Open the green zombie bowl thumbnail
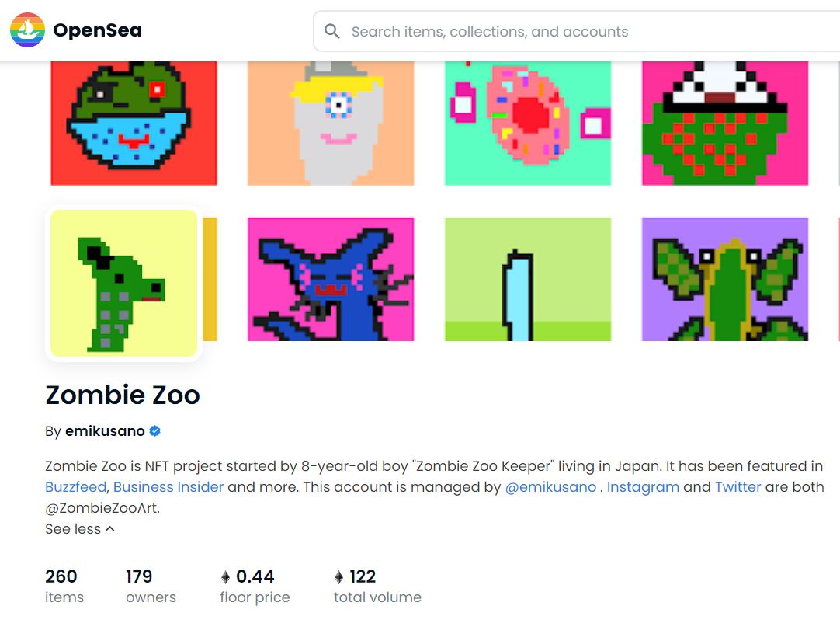The width and height of the screenshot is (840, 627). point(134,123)
